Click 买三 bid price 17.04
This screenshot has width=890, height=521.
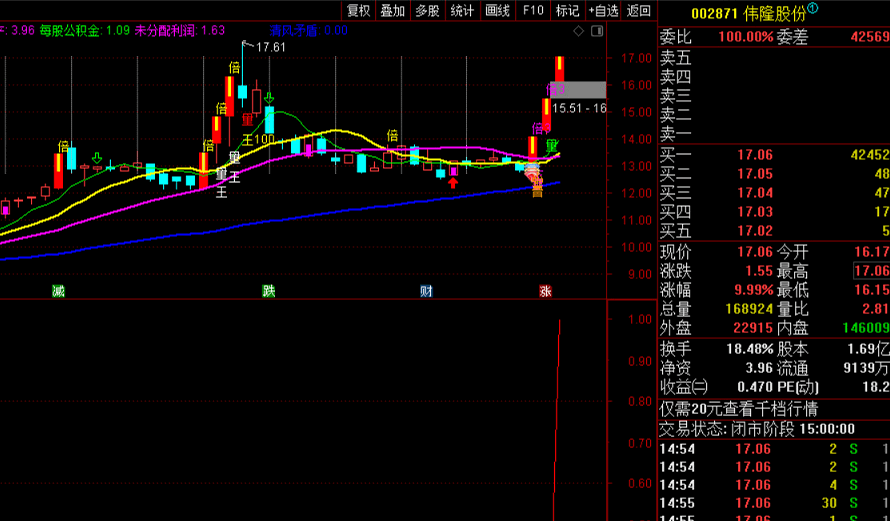[x=755, y=193]
